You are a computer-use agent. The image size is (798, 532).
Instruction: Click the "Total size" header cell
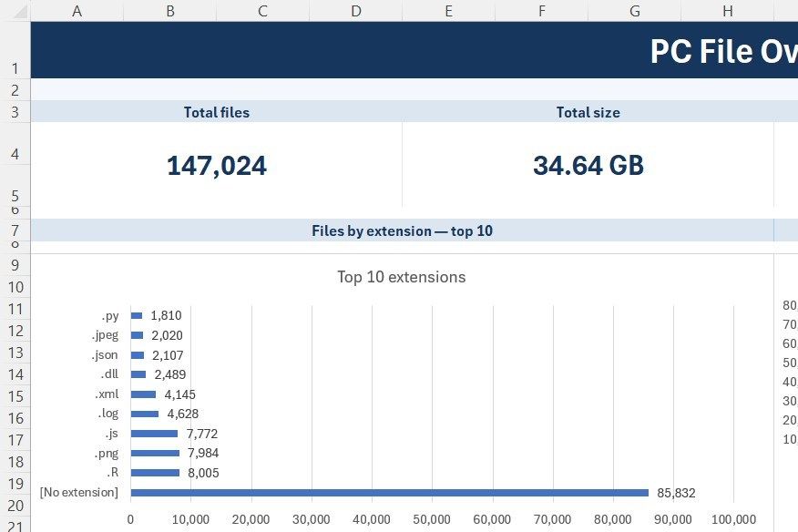(x=588, y=112)
